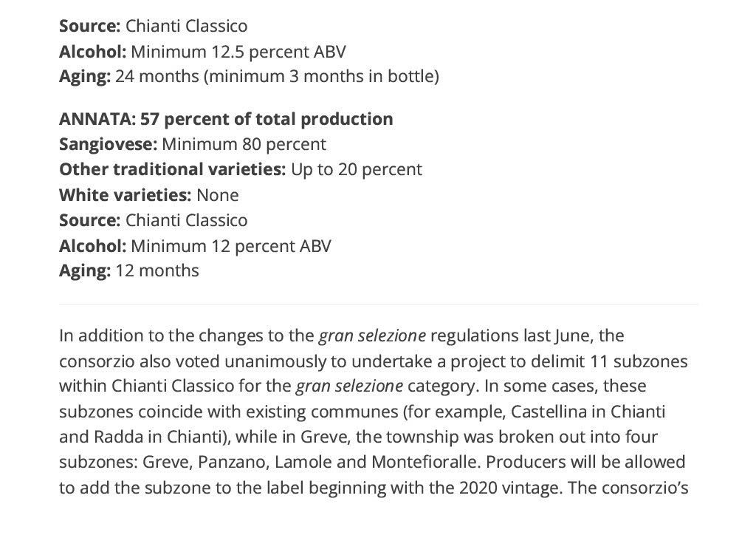The width and height of the screenshot is (756, 535).
Task: Click the words 'Castellina in Chianti'
Action: tap(588, 412)
